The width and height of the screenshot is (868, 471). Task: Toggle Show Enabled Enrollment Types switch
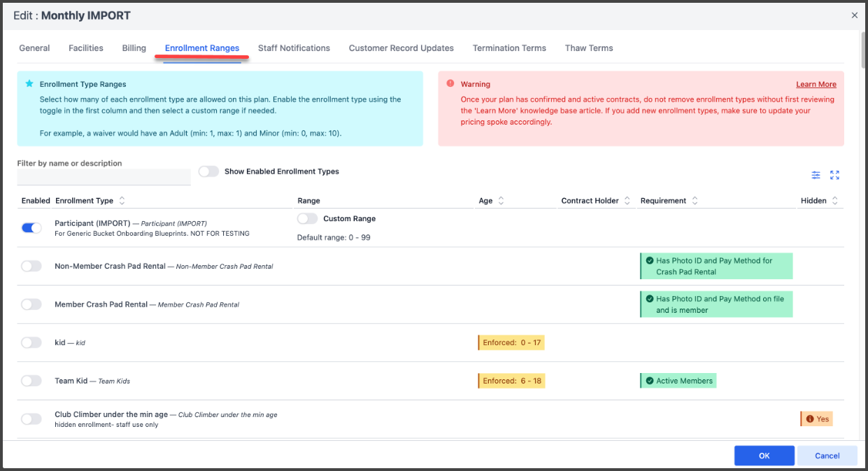coord(208,171)
